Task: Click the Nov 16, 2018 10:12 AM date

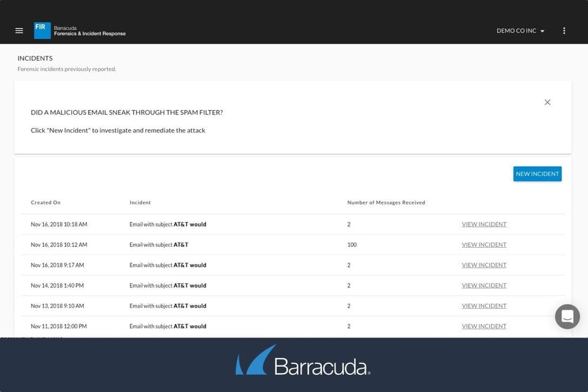Action: coord(59,244)
